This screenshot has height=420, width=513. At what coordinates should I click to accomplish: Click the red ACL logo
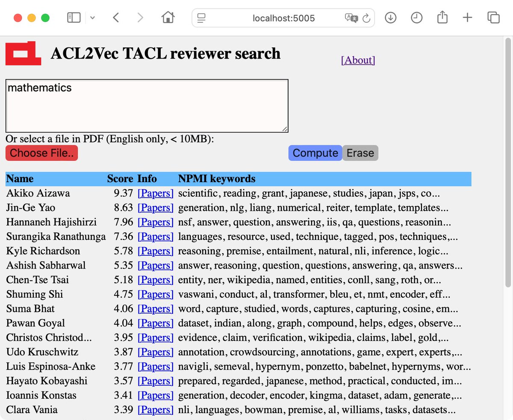coord(23,53)
